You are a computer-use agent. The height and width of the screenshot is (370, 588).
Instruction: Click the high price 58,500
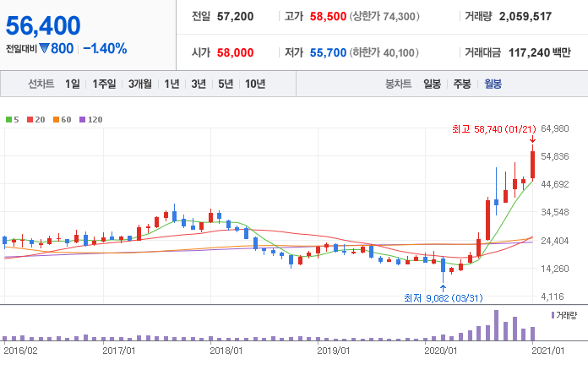point(328,16)
